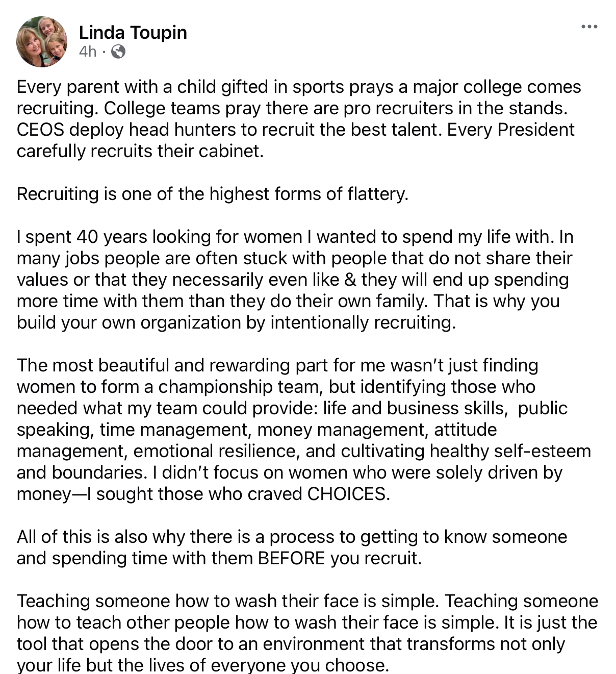Open Linda Toupin's profile via name
This screenshot has width=616, height=674.
point(133,32)
